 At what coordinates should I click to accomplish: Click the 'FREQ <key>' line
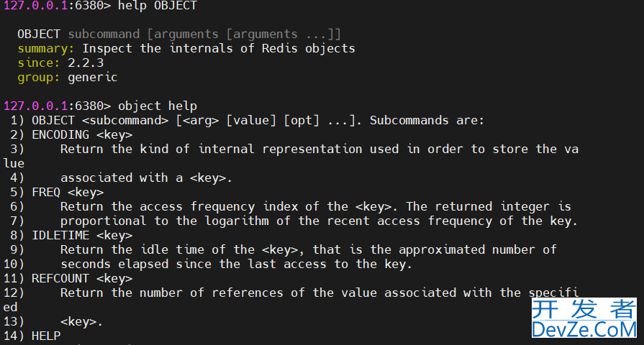[68, 192]
